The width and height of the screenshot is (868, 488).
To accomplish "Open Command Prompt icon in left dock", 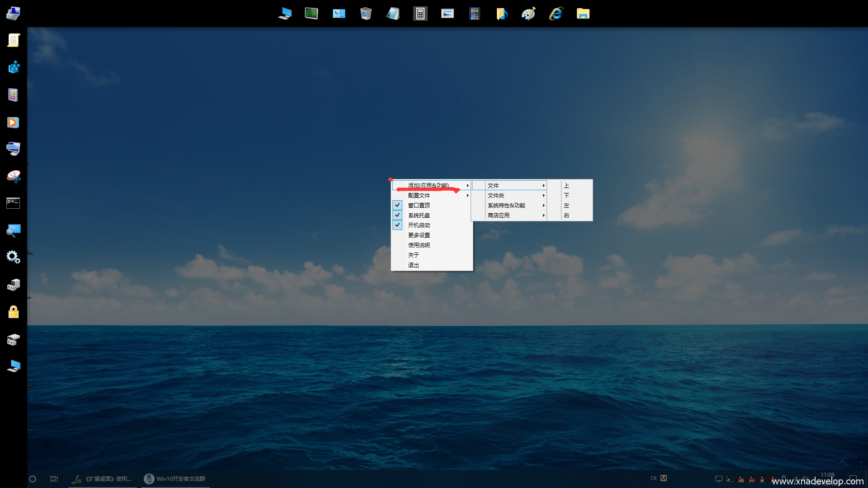I will click(13, 203).
